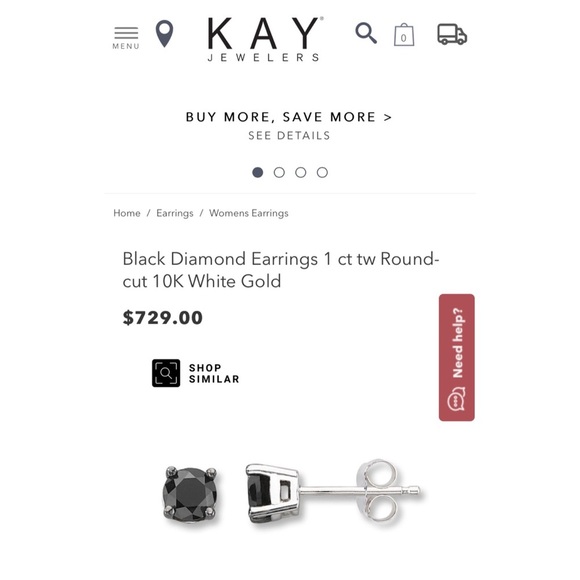Click the Shop Similar camera icon
Image resolution: width=580 pixels, height=580 pixels.
tap(166, 373)
